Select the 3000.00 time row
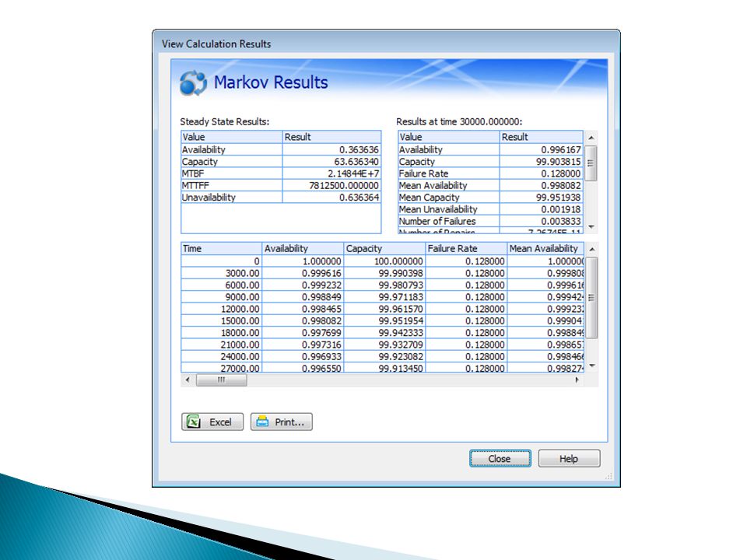Screen dimensions: 747x560 click(383, 273)
